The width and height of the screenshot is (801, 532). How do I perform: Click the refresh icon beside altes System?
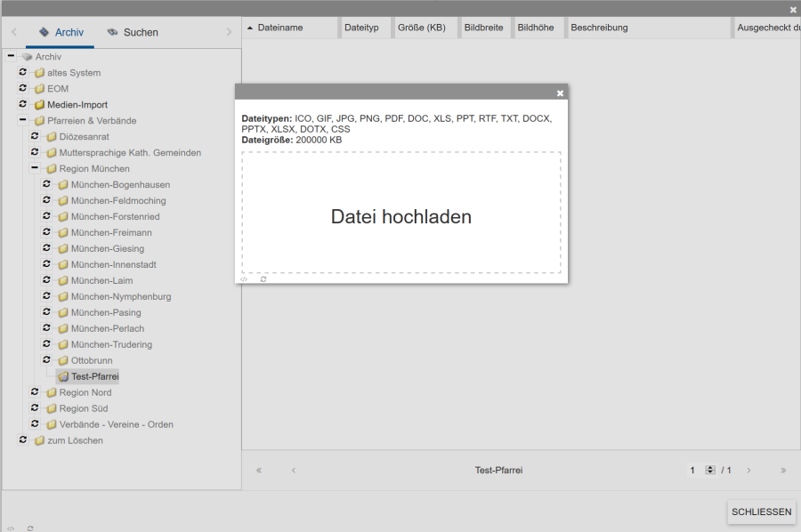click(23, 73)
